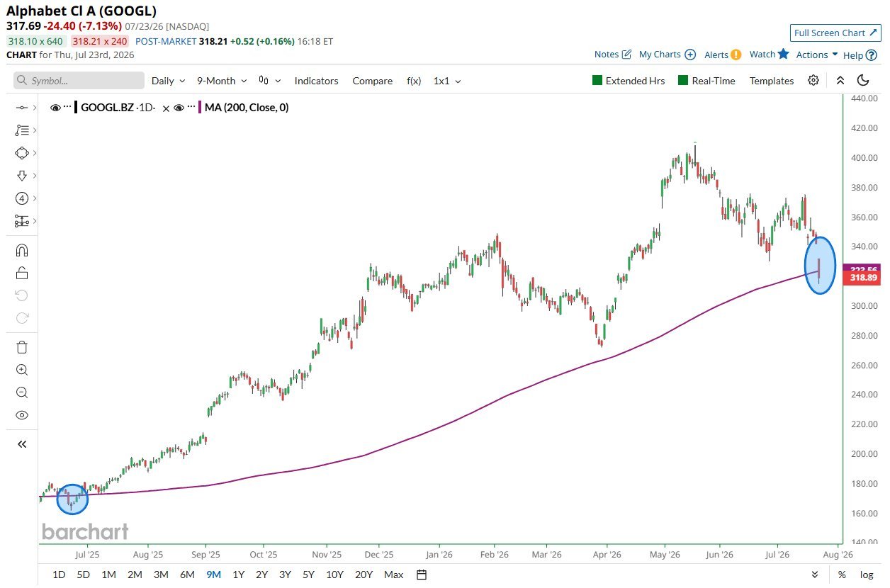This screenshot has width=890, height=588.
Task: Hide the GOOGL.BZ series with its eye icon
Action: [x=55, y=108]
